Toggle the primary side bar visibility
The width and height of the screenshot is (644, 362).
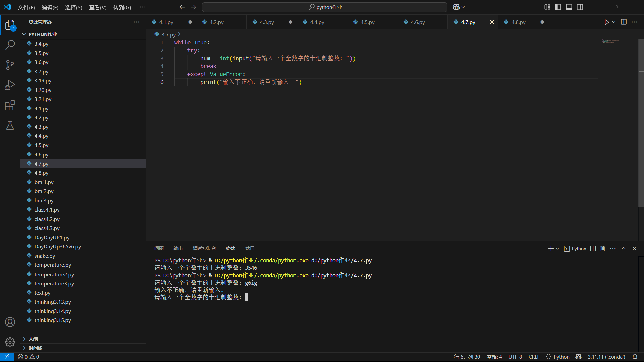coord(558,7)
